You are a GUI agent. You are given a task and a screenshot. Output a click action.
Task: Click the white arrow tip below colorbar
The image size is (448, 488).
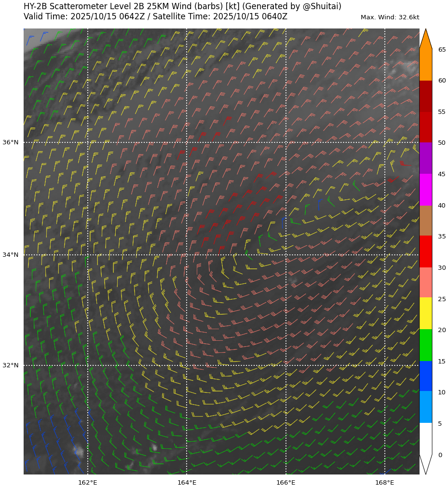pyautogui.click(x=425, y=463)
